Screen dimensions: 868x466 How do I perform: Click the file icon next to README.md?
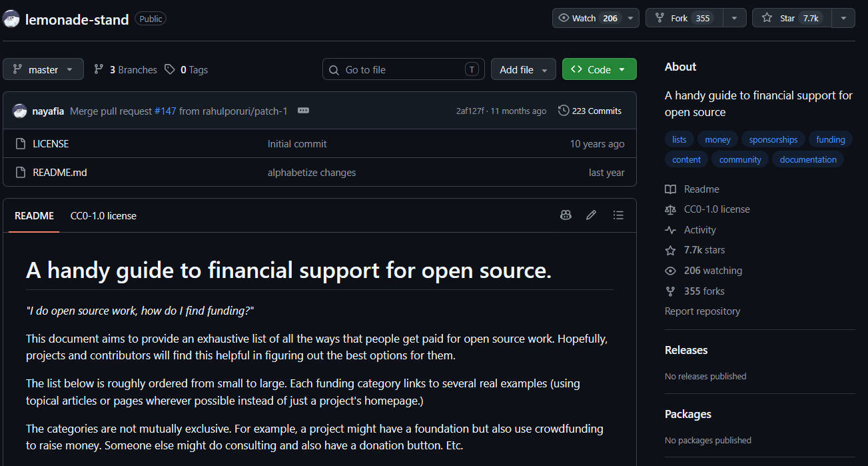(x=21, y=172)
